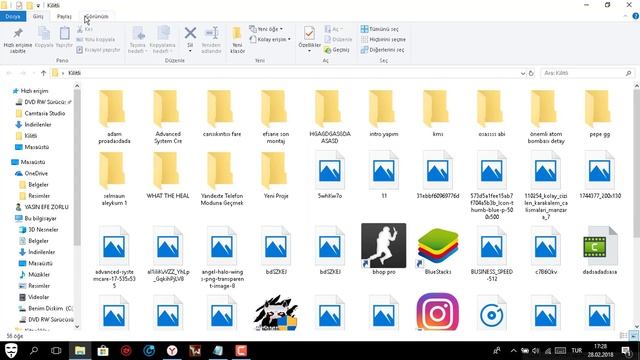This screenshot has height=360, width=640.
Task: Select the Yeni Proje folder
Action: 276,176
